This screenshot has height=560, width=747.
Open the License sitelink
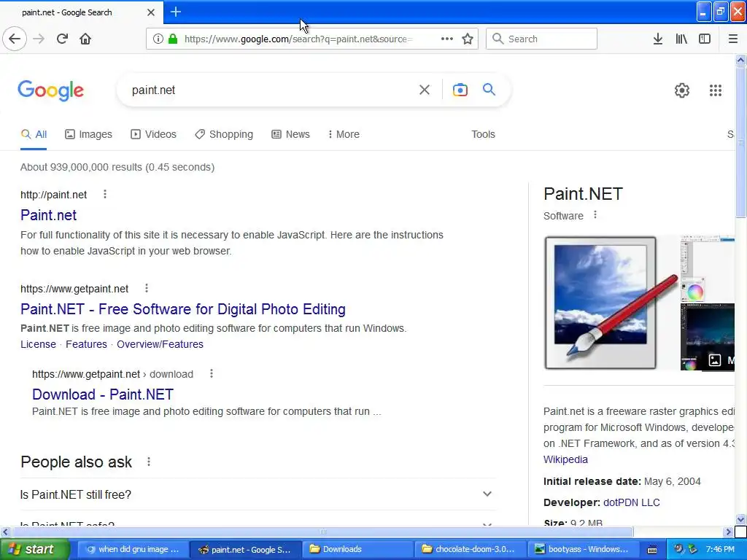[x=38, y=344]
